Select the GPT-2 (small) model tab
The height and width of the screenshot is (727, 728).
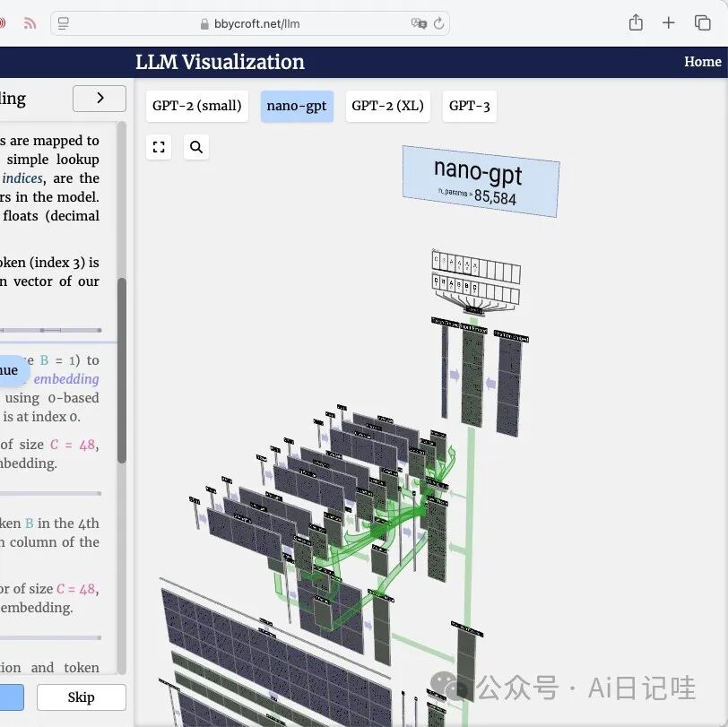[197, 107]
